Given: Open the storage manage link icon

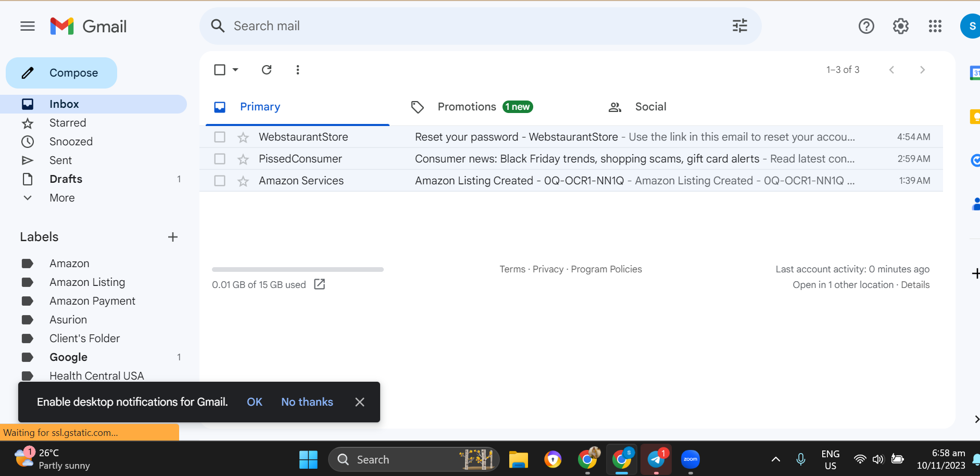Looking at the screenshot, I should coord(320,284).
